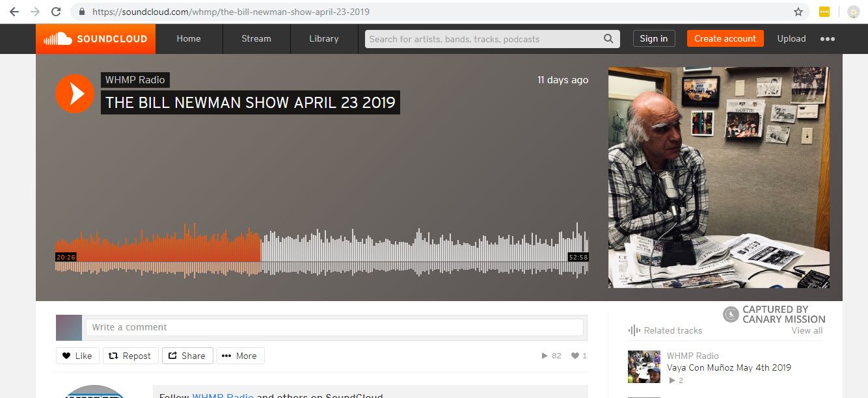Click the orange play button
868x398 pixels.
[x=75, y=94]
